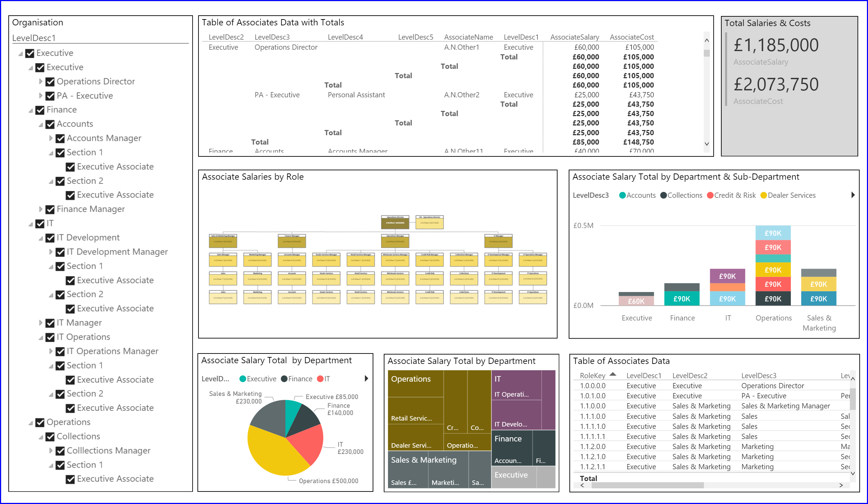Click the RoleKey sort ascending arrow
This screenshot has height=504, width=868.
tap(613, 374)
